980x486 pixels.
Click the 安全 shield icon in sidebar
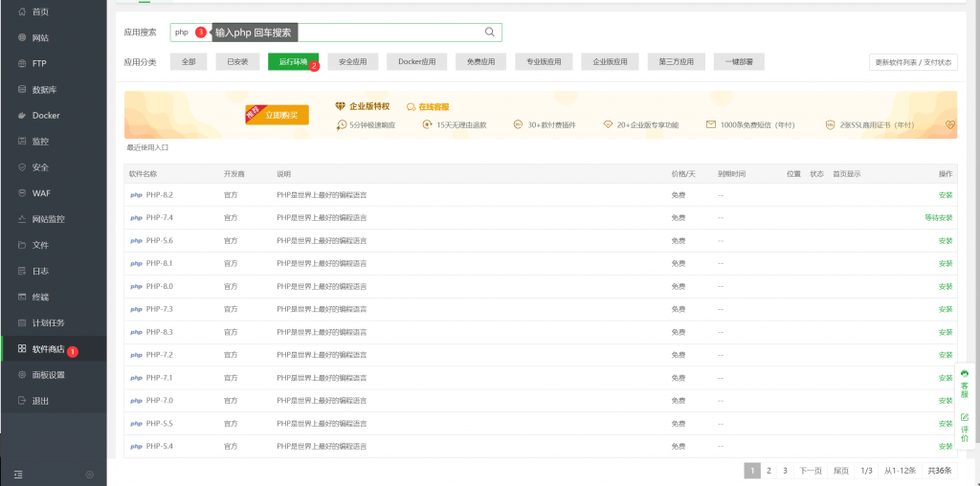[x=22, y=167]
